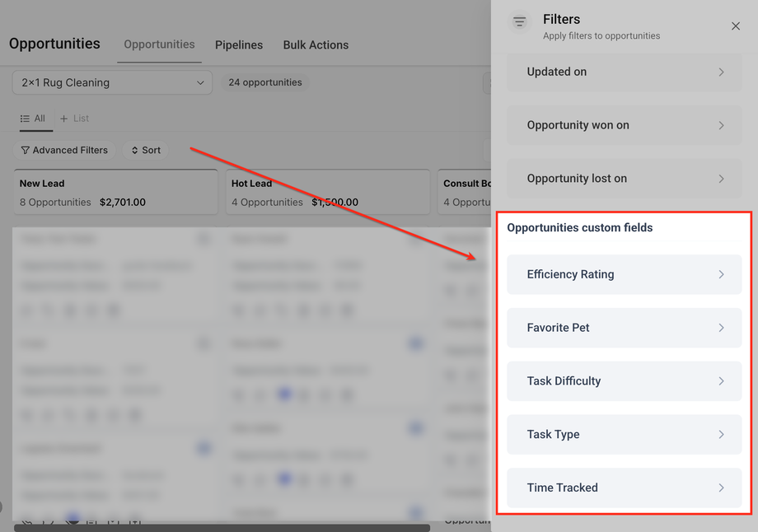Viewport: 758px width, 532px height.
Task: Select the All view tab
Action: [33, 119]
